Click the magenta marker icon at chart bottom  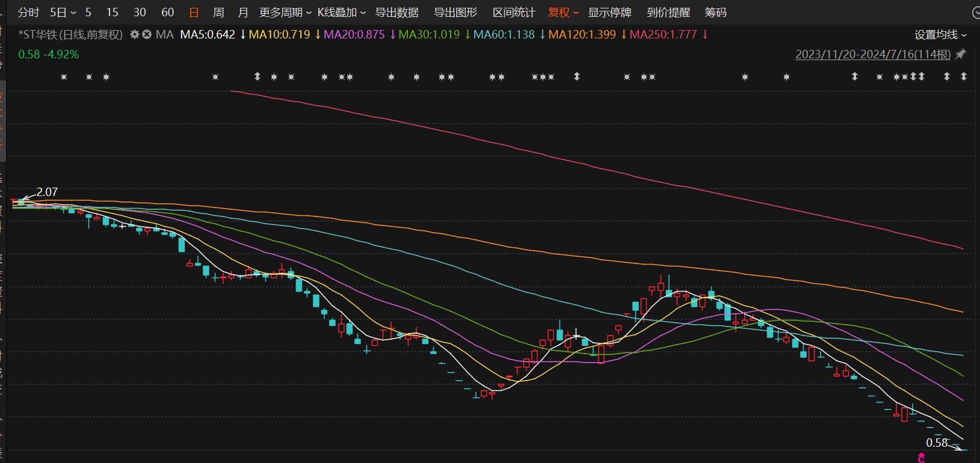pyautogui.click(x=920, y=459)
